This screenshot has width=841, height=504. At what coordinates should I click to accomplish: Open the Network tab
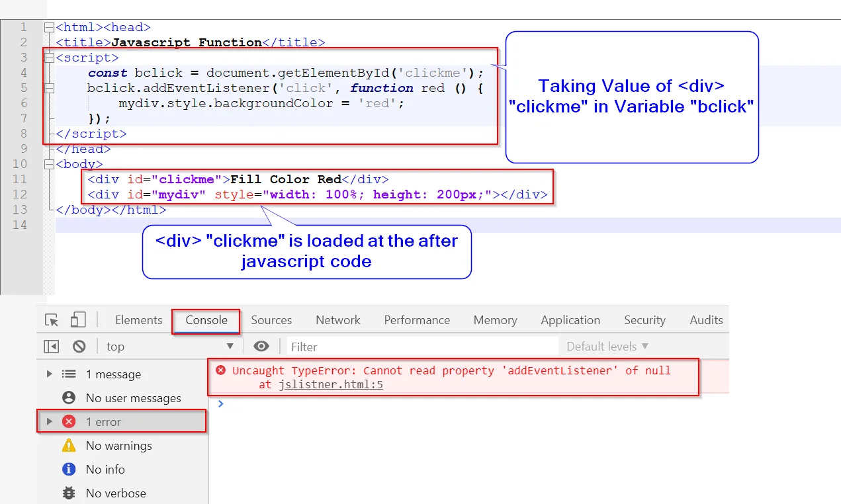[338, 320]
